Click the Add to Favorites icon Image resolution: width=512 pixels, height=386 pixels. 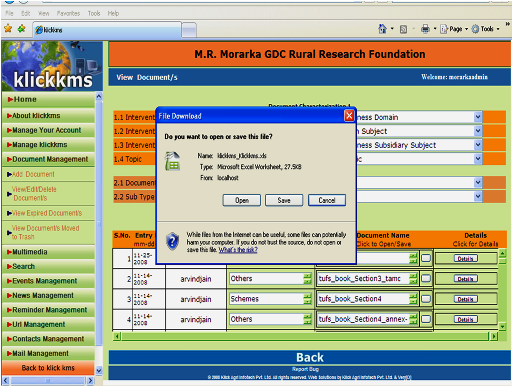click(21, 29)
